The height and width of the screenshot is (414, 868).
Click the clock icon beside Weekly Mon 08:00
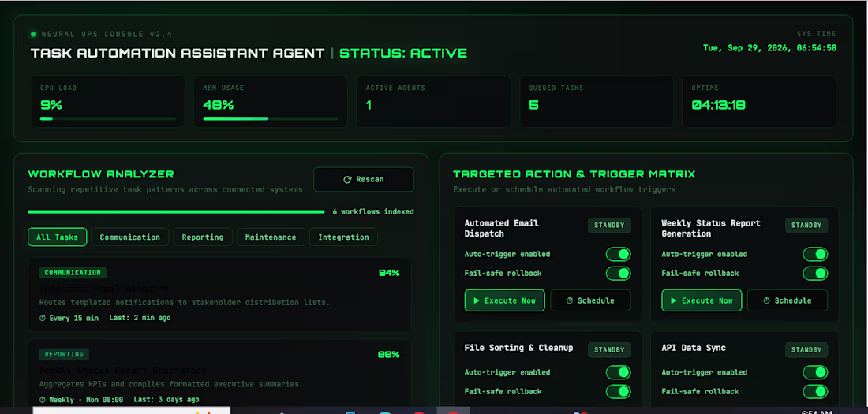[43, 400]
